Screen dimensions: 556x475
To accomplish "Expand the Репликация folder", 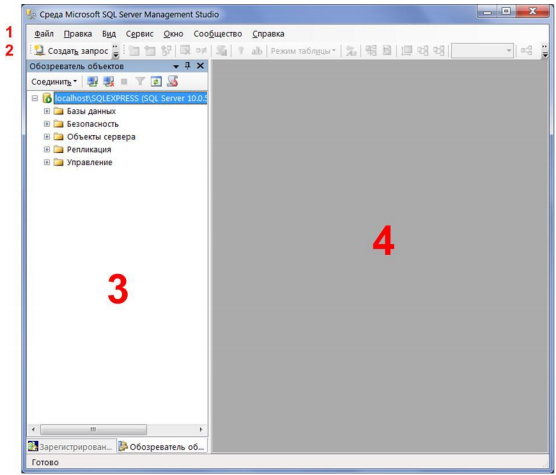I will pos(46,150).
